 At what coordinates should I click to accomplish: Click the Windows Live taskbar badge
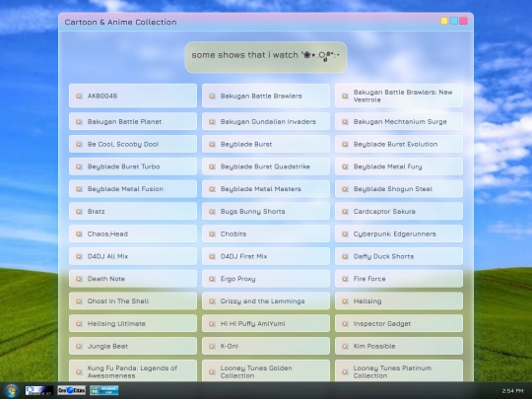click(x=104, y=390)
